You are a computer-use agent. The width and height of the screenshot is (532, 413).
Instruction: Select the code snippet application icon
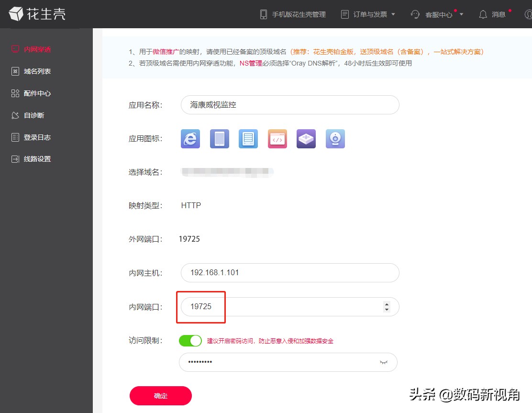pos(277,138)
